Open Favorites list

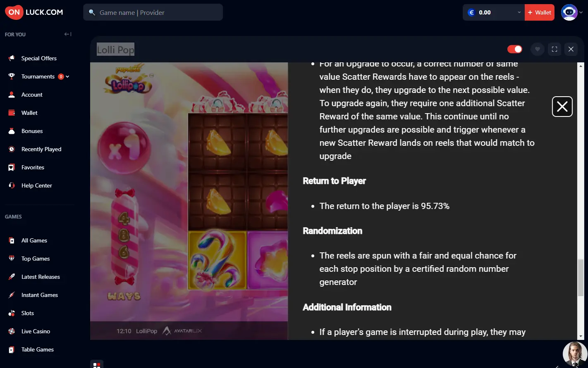[x=33, y=167]
